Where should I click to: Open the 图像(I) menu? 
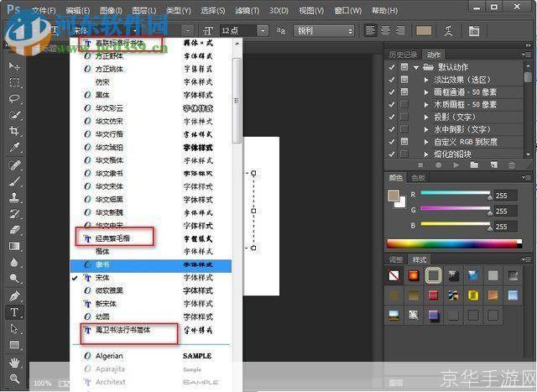point(111,11)
